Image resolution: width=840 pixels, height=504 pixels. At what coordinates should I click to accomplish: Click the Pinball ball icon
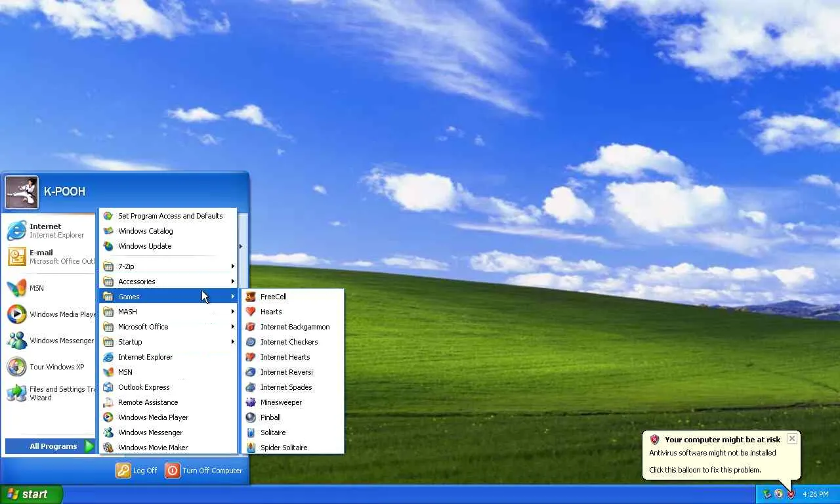coord(250,417)
